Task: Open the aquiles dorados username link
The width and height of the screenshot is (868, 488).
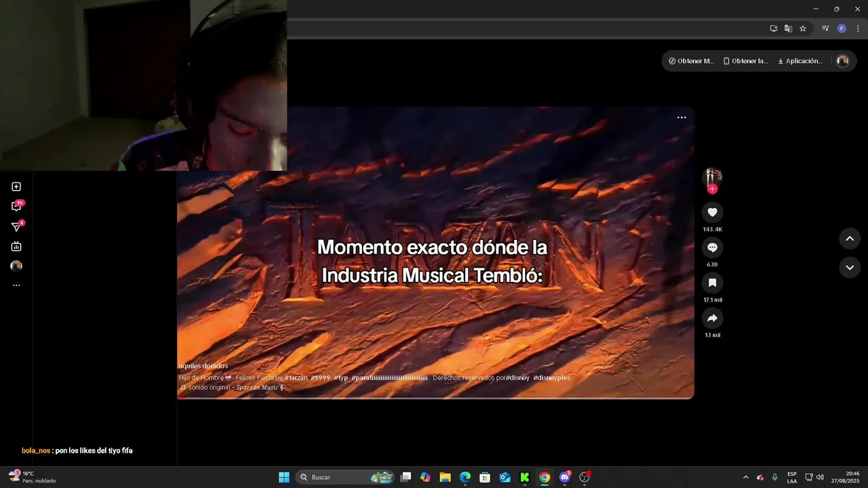Action: [x=203, y=366]
